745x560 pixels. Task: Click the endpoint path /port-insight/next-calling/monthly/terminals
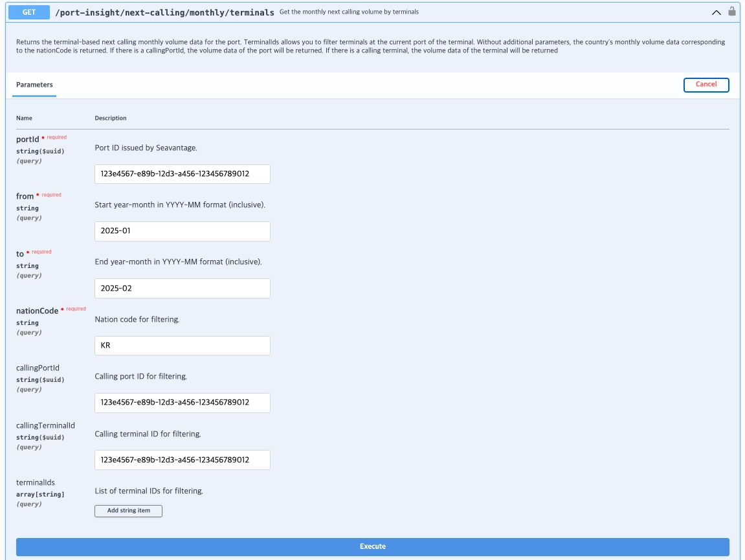click(x=164, y=12)
